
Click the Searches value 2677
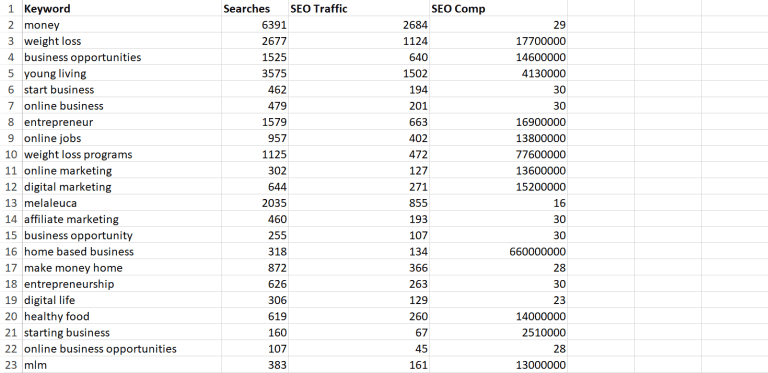tap(255, 41)
